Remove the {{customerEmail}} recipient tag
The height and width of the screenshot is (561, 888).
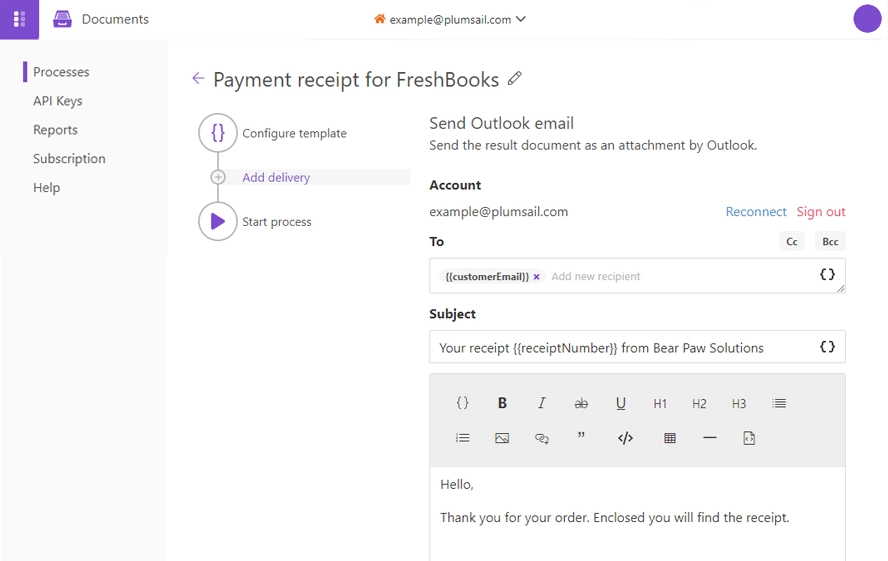(536, 277)
